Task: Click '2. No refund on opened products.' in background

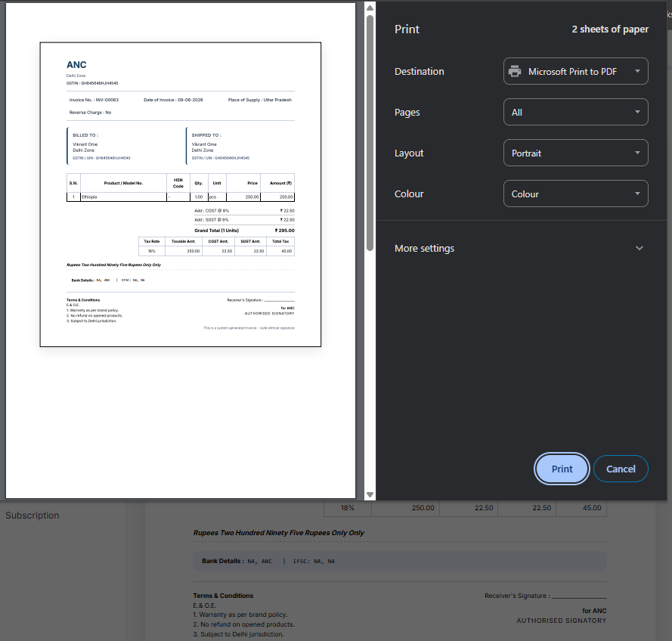Action: (x=243, y=624)
